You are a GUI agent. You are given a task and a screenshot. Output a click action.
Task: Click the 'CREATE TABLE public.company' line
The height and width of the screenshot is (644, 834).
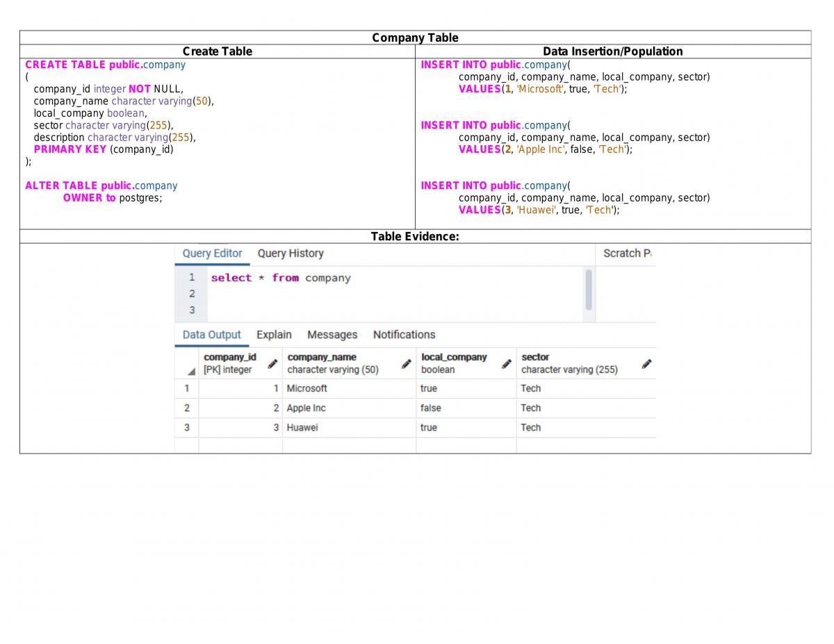pos(106,65)
